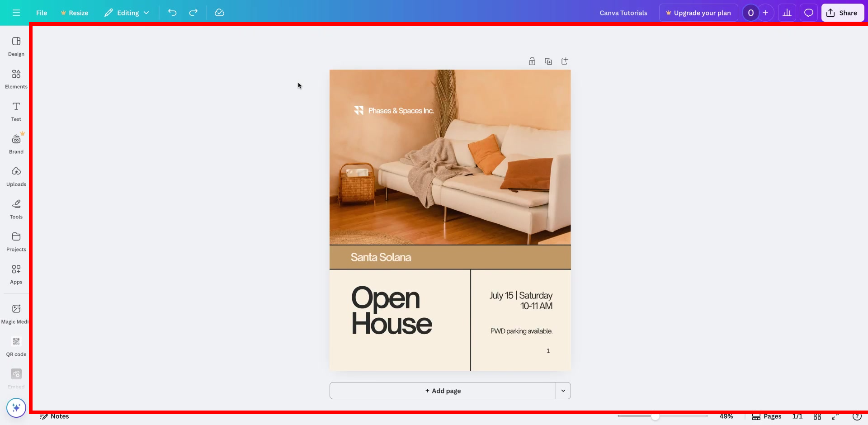The width and height of the screenshot is (868, 425).
Task: Toggle grid view of pages
Action: (x=817, y=416)
